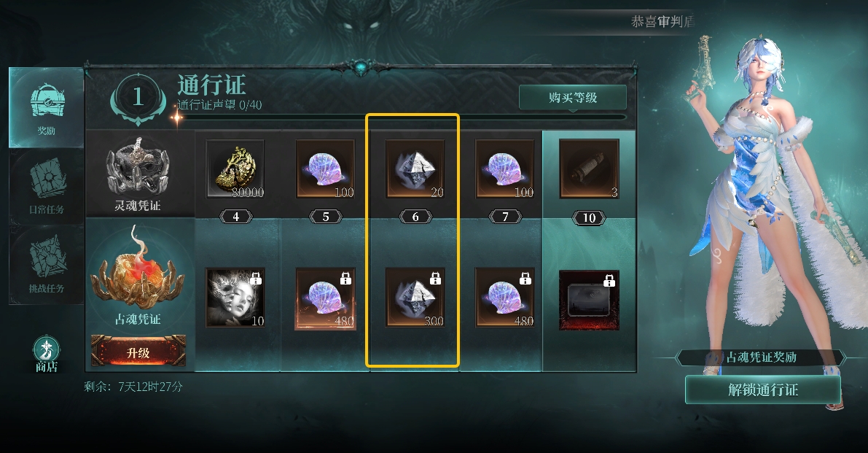Click the 购买等级 buy level button
Screen dimensions: 868x453
tap(572, 98)
